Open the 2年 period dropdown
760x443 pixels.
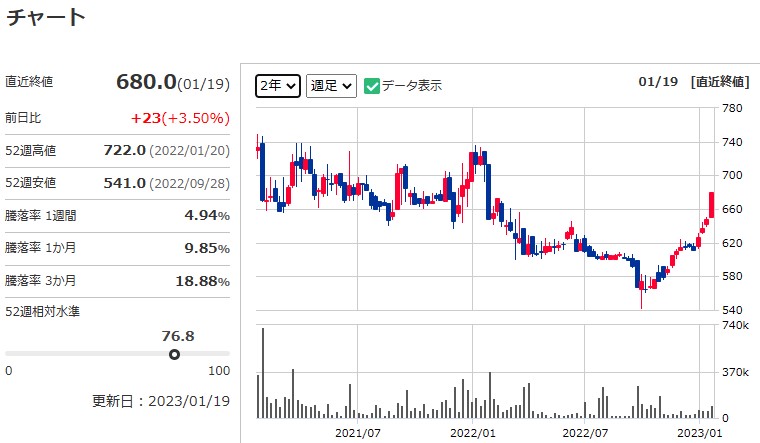(x=278, y=86)
